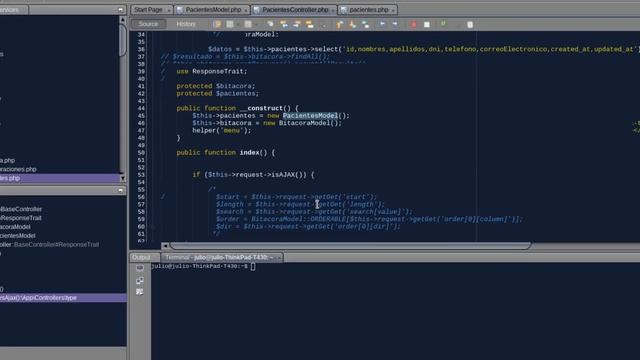Click the last white icon in editor toolbar
This screenshot has width=640, height=360.
click(x=470, y=24)
